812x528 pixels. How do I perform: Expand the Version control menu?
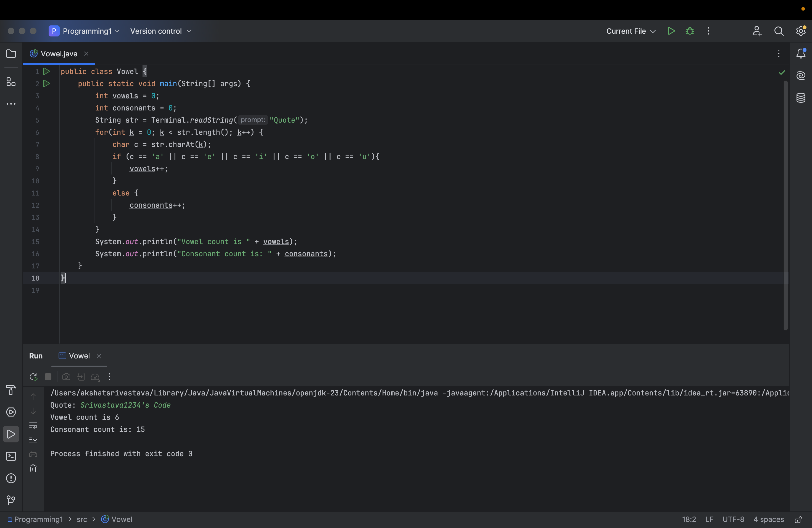coord(160,31)
